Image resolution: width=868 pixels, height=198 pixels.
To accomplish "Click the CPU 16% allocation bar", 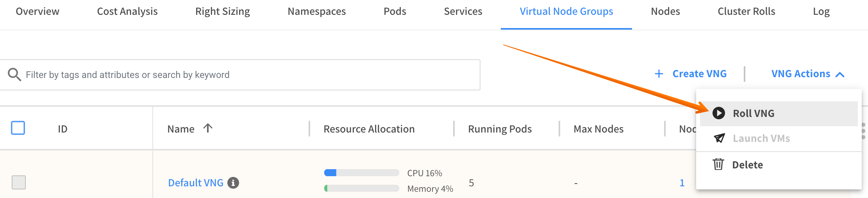I will 361,173.
